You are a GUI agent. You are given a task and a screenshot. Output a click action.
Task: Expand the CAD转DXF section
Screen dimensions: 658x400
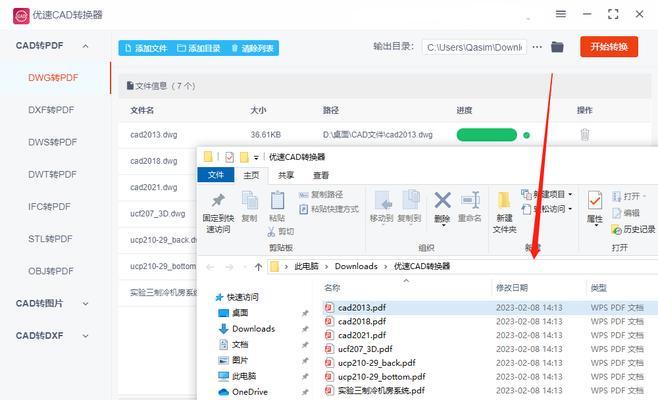click(86, 336)
